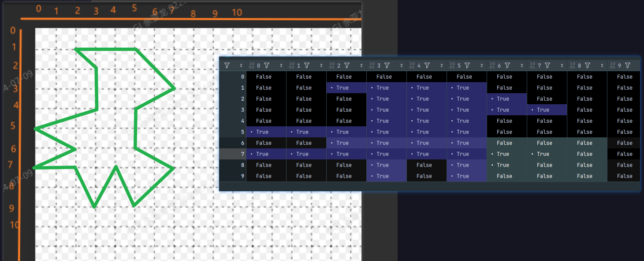This screenshot has height=261, width=644.
Task: Select the True cell at row 4, column 5
Action: click(467, 121)
